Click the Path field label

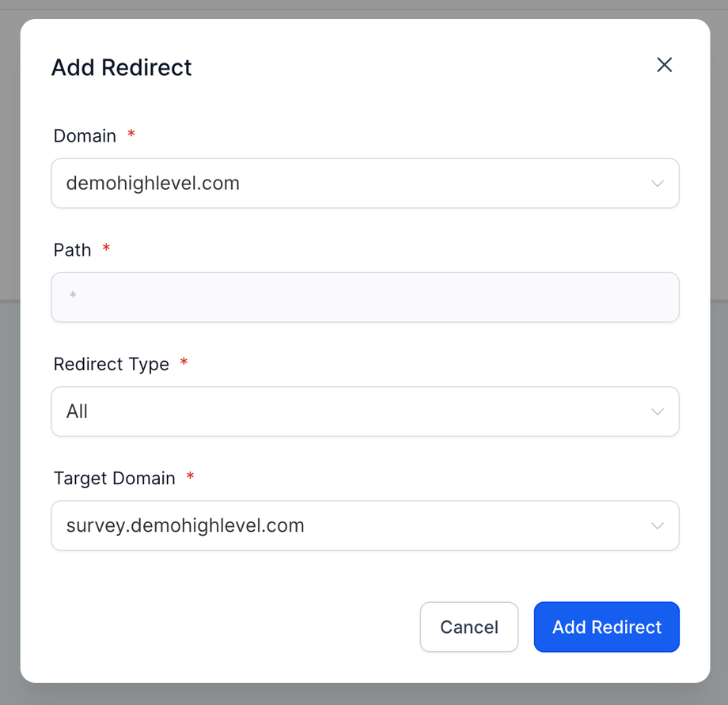72,250
